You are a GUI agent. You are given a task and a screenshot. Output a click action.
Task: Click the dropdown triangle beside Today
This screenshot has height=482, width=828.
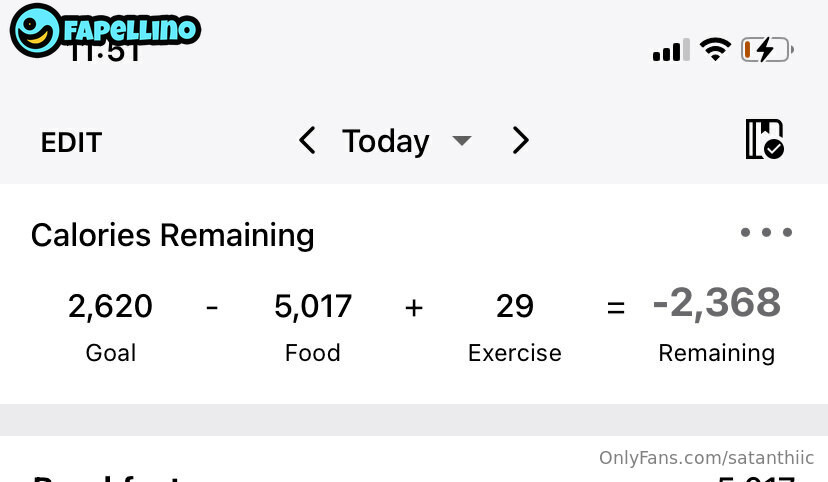pos(461,141)
